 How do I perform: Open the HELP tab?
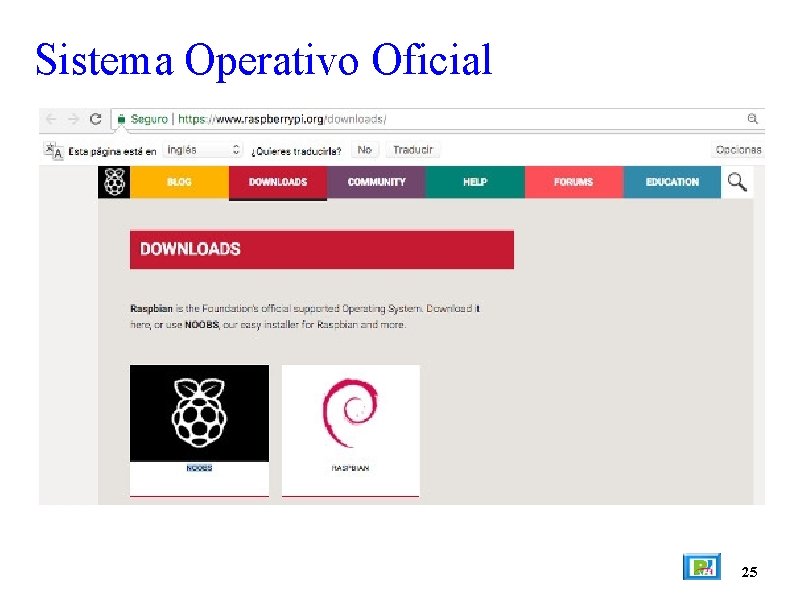tap(475, 182)
